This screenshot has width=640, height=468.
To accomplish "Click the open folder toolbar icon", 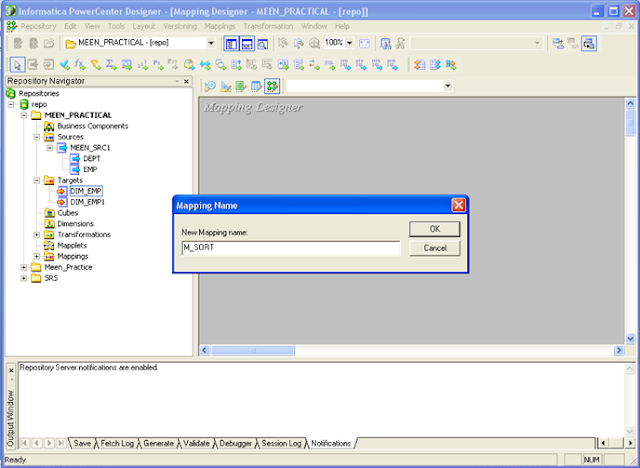I will [x=49, y=43].
